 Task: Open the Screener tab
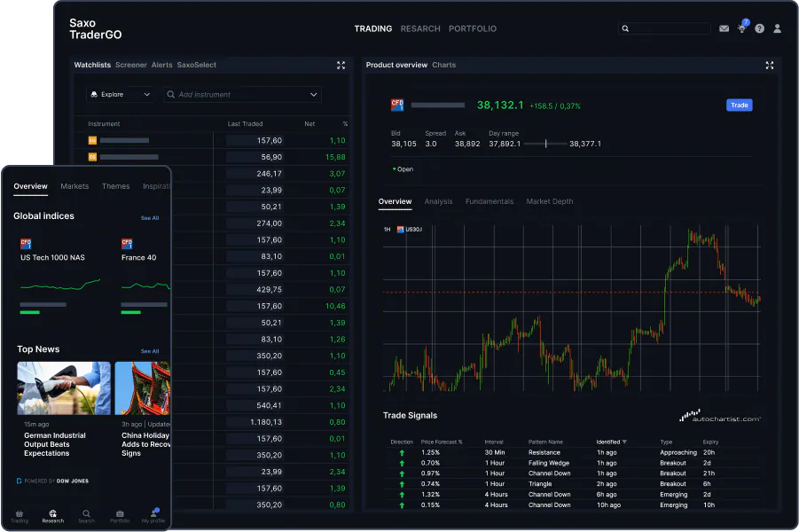[131, 66]
